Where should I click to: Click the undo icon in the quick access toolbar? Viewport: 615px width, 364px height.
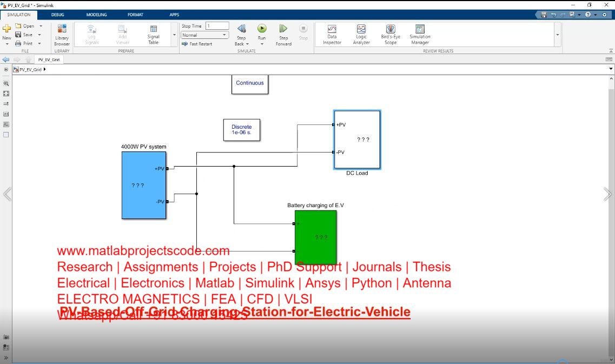click(x=553, y=15)
